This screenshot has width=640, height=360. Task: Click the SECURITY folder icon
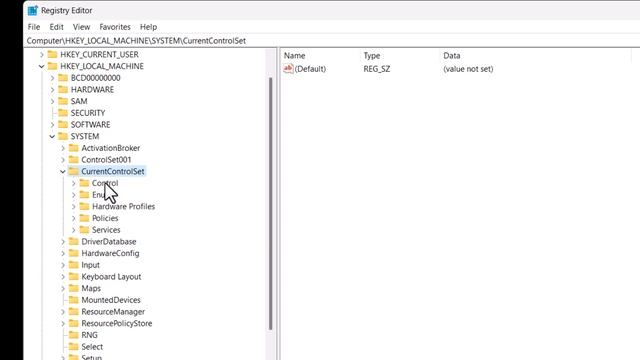(63, 113)
